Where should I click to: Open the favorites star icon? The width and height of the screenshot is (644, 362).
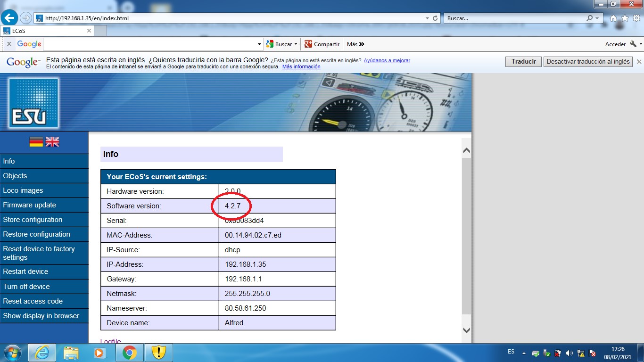coord(625,18)
